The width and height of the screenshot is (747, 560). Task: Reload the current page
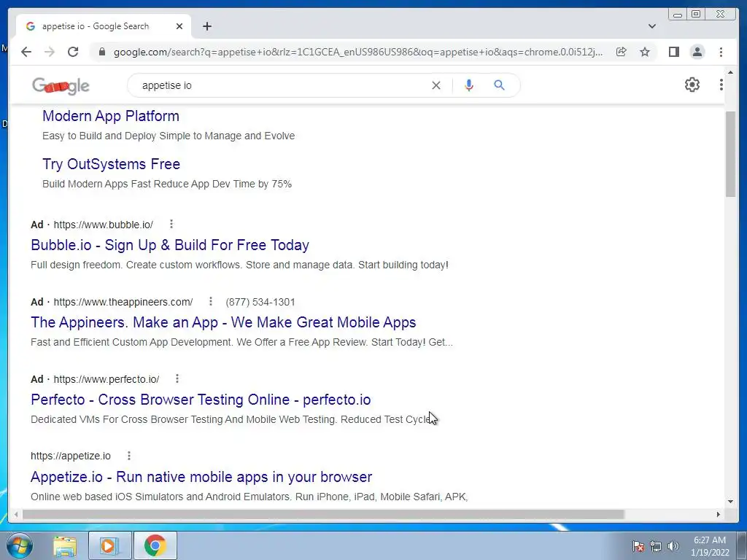[73, 52]
